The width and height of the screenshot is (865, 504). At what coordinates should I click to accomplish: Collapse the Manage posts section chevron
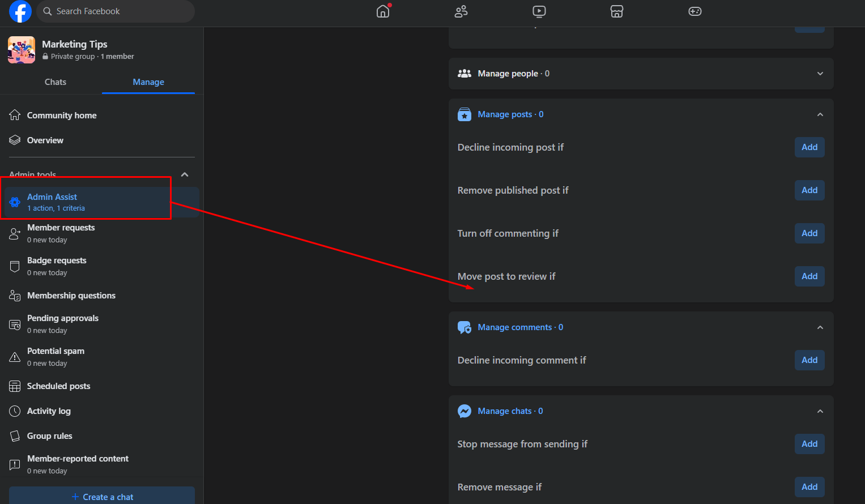(x=820, y=114)
